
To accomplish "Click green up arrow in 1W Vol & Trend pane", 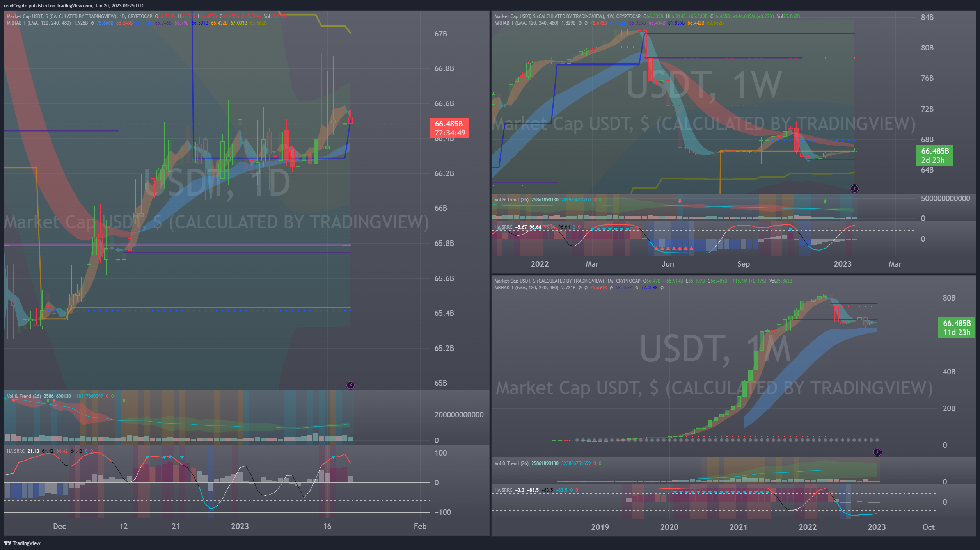I will click(x=825, y=201).
